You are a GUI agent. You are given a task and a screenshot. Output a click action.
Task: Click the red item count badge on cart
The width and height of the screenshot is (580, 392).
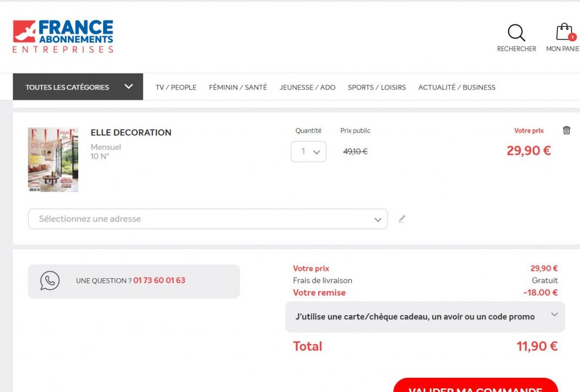tap(572, 37)
